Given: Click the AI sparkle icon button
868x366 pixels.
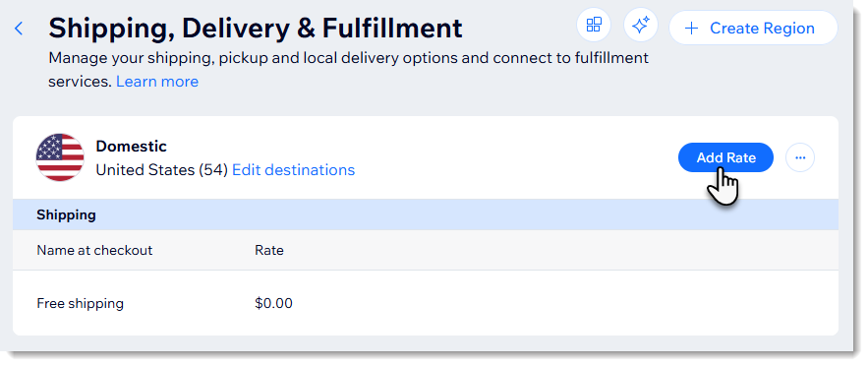Looking at the screenshot, I should coord(641,25).
